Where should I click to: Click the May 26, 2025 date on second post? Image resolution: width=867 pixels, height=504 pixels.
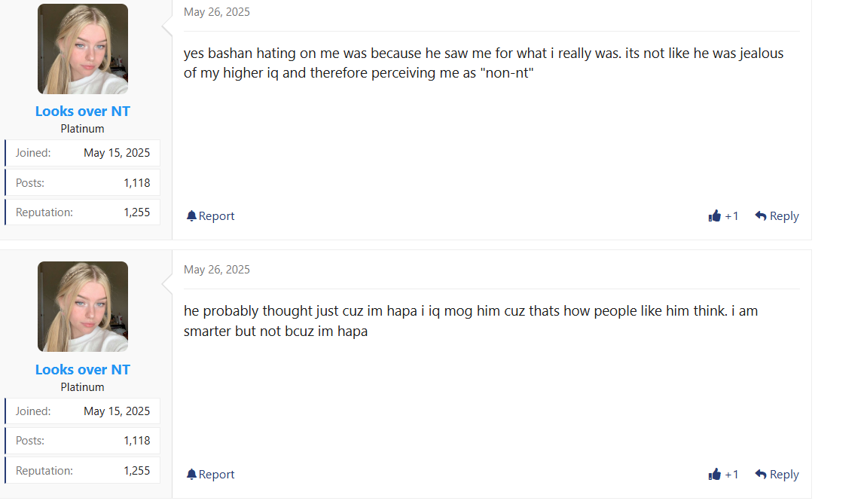(217, 270)
